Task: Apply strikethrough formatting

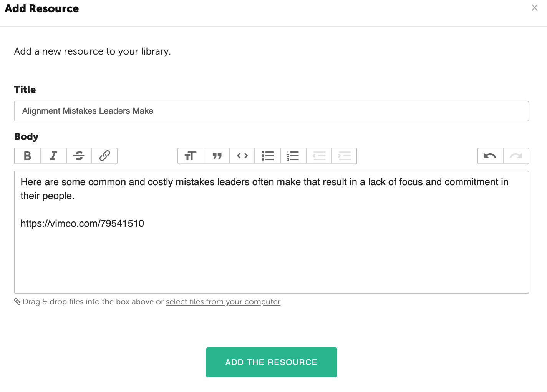Action: [x=79, y=156]
